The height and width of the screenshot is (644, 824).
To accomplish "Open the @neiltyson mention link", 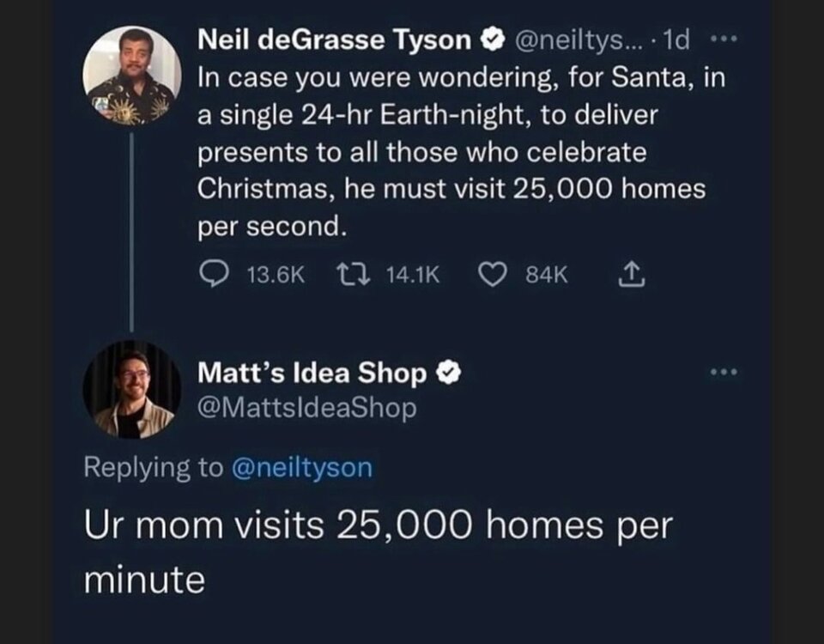I will tap(302, 467).
